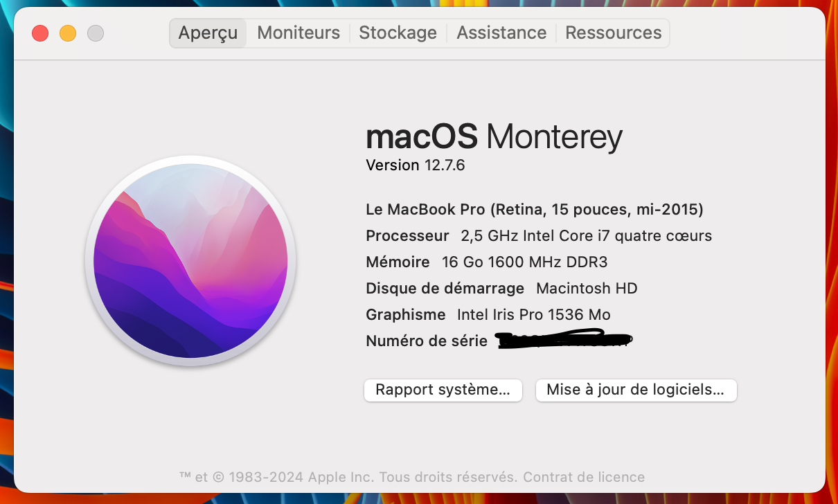Viewport: 838px width, 504px height.
Task: Switch to the Aperçu tab
Action: coord(208,33)
